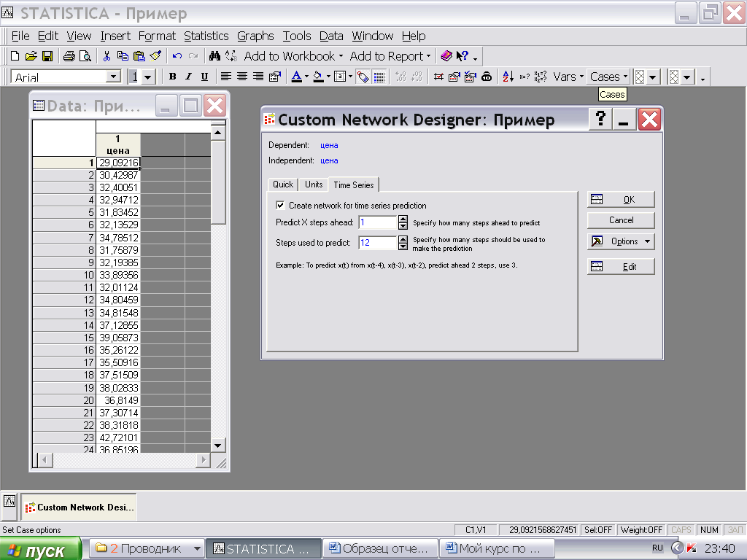
Task: Open the Graphs menu
Action: [255, 36]
